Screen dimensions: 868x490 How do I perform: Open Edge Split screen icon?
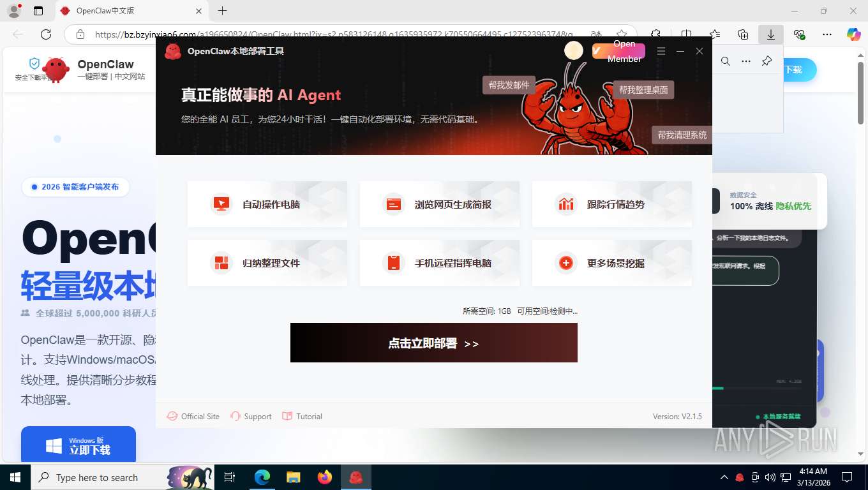pos(687,34)
